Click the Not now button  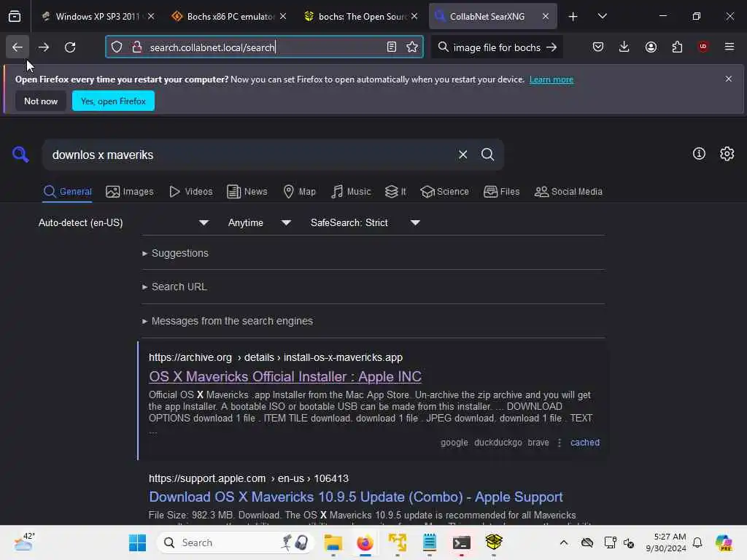[x=41, y=101]
